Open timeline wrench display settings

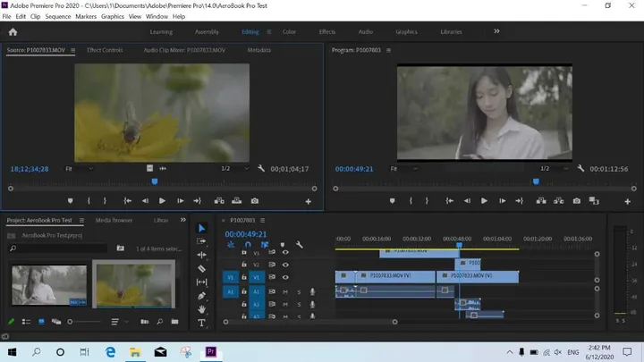[x=300, y=245]
